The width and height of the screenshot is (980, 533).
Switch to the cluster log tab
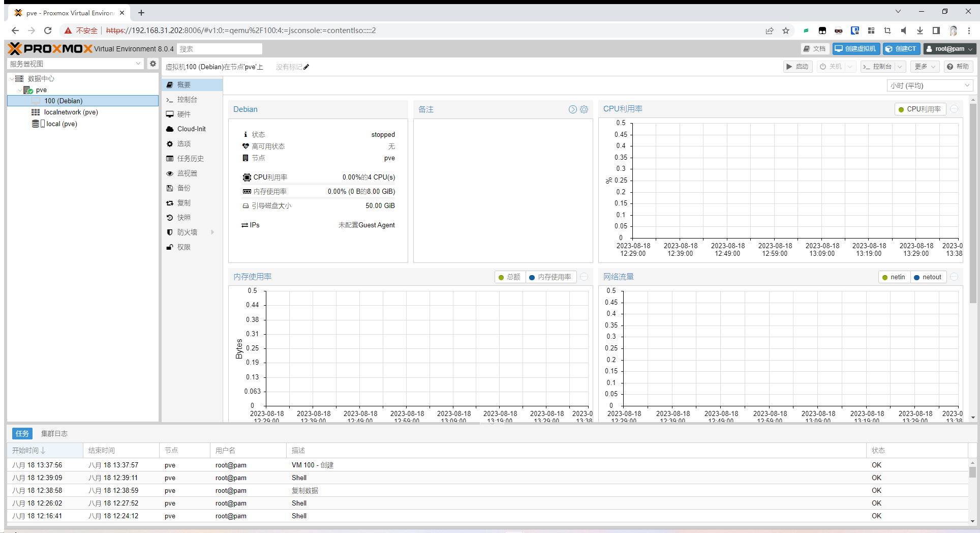click(54, 434)
